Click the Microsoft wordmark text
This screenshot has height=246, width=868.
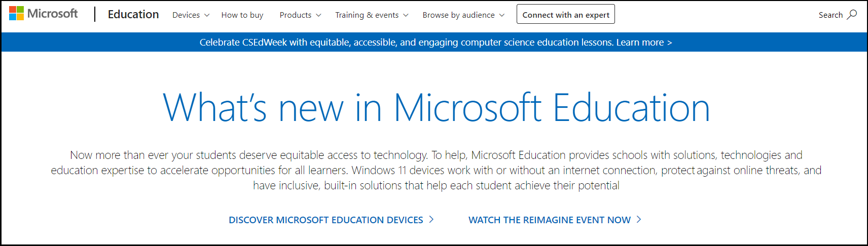click(x=53, y=14)
